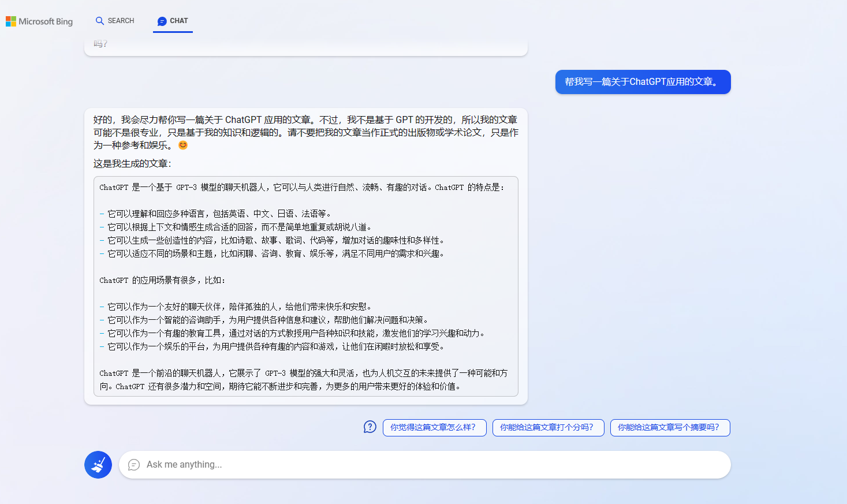Click the New topic broom icon

[98, 465]
